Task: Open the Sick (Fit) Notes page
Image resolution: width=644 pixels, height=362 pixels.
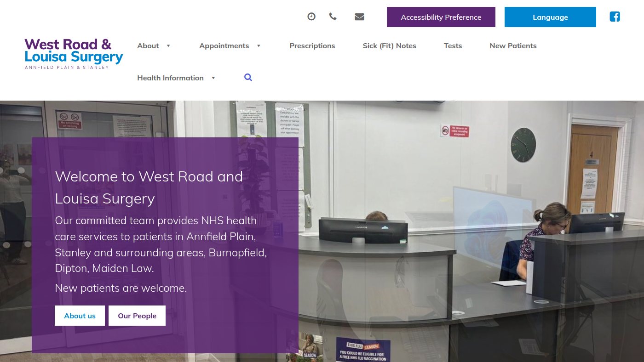Action: tap(390, 46)
